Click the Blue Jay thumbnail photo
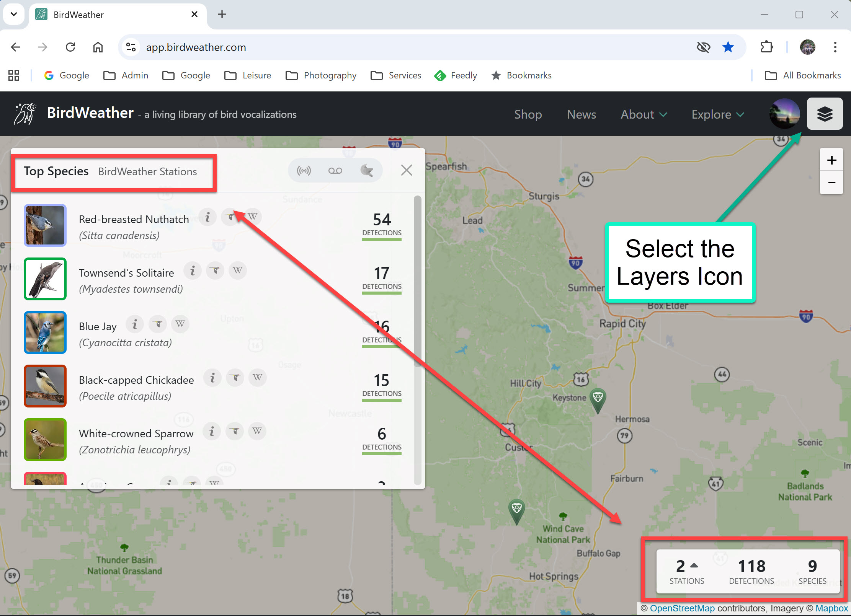 coord(45,332)
